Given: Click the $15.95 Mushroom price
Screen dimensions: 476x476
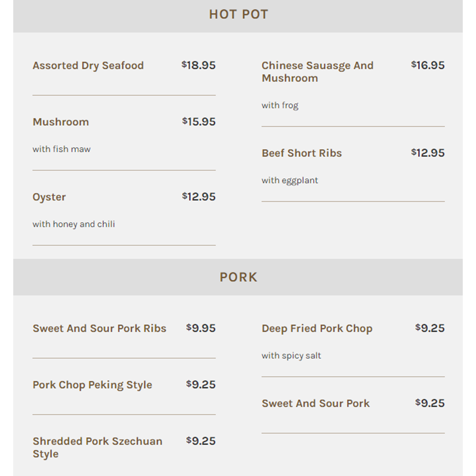Looking at the screenshot, I should 199,122.
